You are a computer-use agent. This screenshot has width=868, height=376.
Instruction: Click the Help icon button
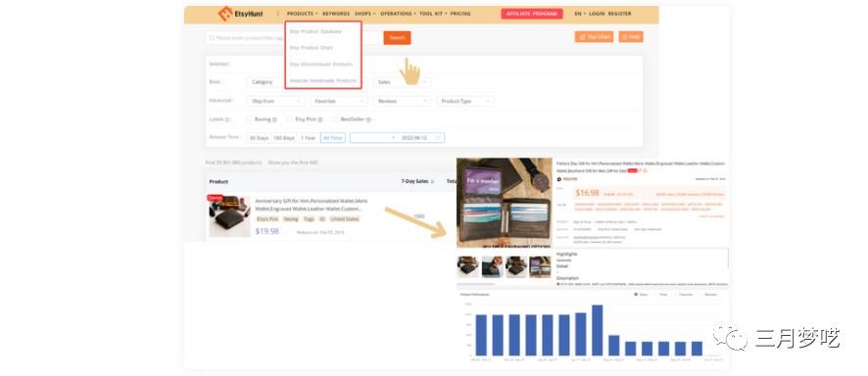[x=631, y=37]
